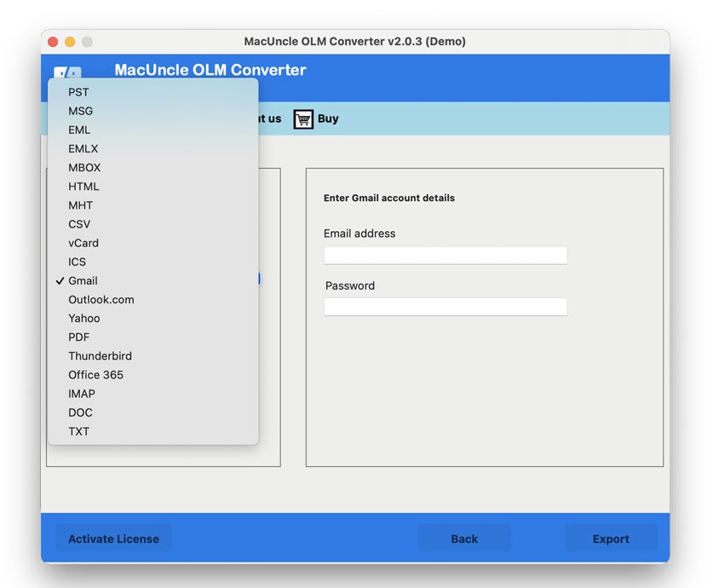Pick Office 365 from the list
The image size is (707, 588).
click(95, 374)
